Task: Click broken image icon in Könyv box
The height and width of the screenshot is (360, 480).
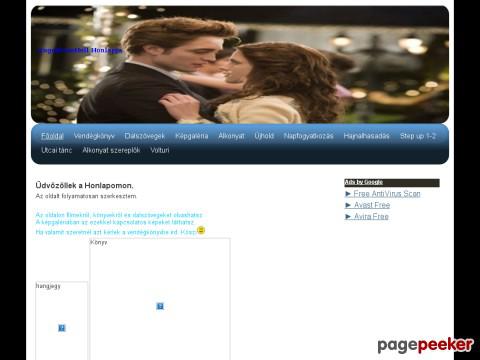Action: click(160, 306)
